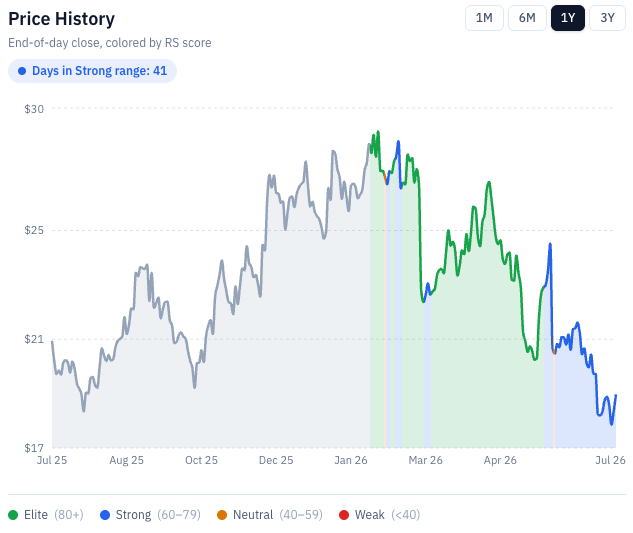Select the 1M time range
This screenshot has width=633, height=533.
(484, 18)
